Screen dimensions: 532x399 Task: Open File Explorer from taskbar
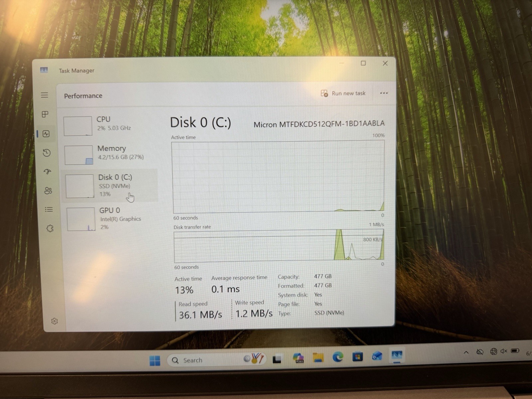(x=318, y=357)
